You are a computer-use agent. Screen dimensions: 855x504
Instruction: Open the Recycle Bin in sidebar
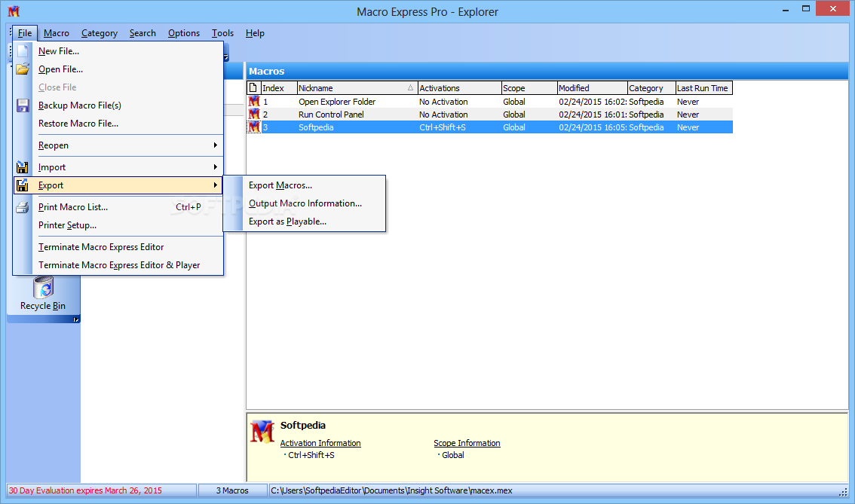(x=43, y=295)
